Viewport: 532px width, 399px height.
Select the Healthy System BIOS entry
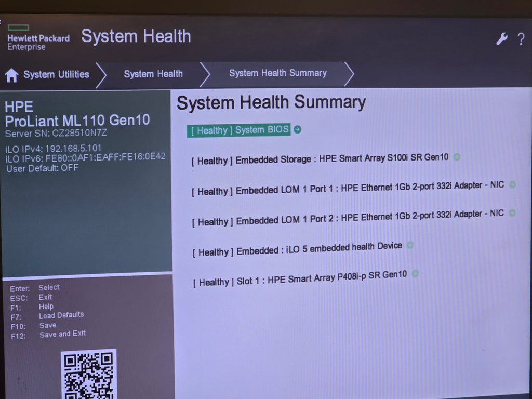click(x=238, y=130)
